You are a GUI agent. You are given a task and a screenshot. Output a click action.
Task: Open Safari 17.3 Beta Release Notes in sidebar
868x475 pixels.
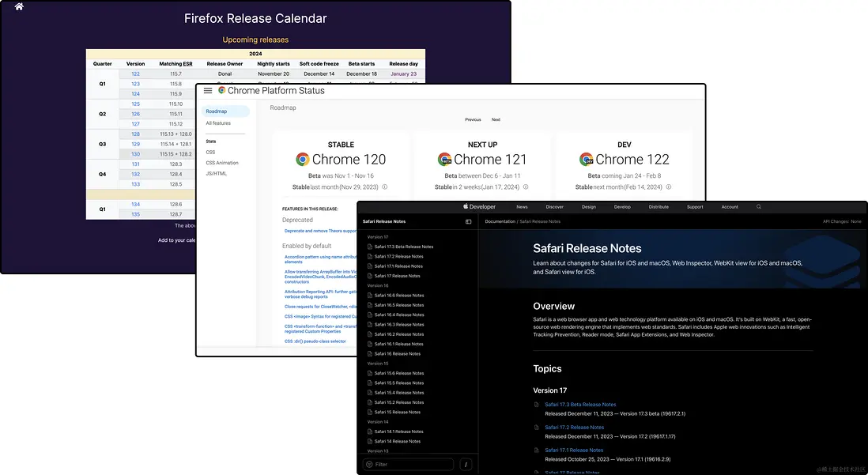click(403, 247)
